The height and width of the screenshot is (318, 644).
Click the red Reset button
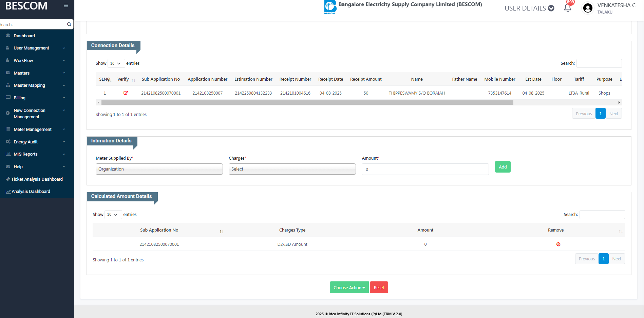pyautogui.click(x=379, y=287)
